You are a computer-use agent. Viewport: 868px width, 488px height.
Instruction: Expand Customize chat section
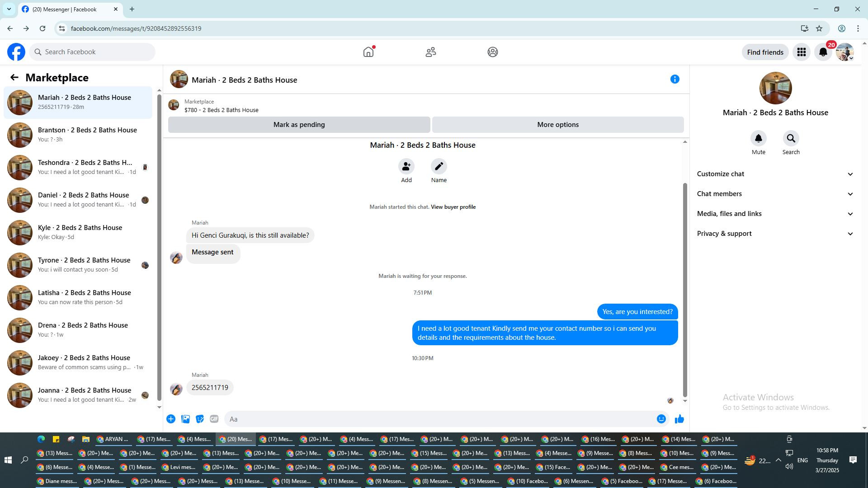(775, 174)
